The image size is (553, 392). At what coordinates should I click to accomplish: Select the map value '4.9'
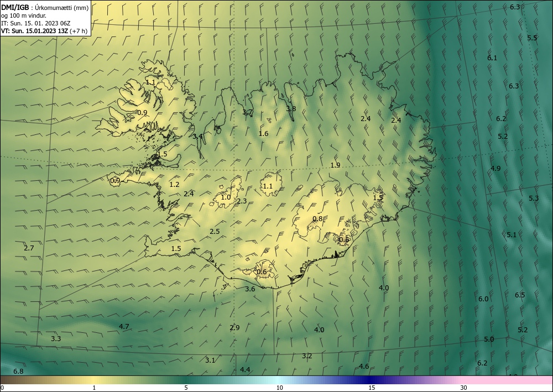[x=495, y=169]
